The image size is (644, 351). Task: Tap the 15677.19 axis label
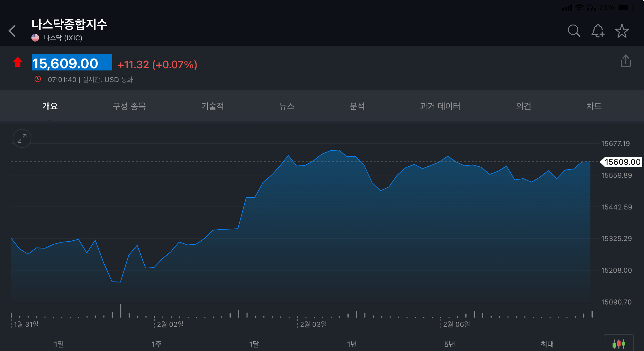[615, 143]
